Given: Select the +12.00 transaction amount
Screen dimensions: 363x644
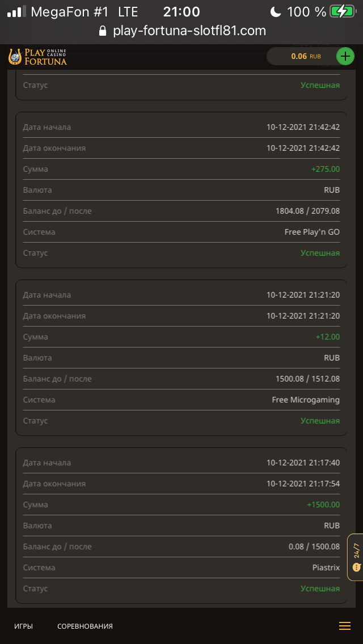Looking at the screenshot, I should tap(328, 337).
